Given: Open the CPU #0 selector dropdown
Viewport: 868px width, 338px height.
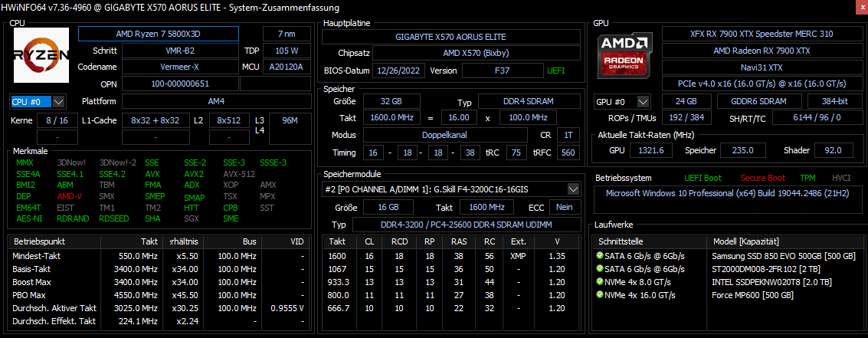Looking at the screenshot, I should point(59,102).
